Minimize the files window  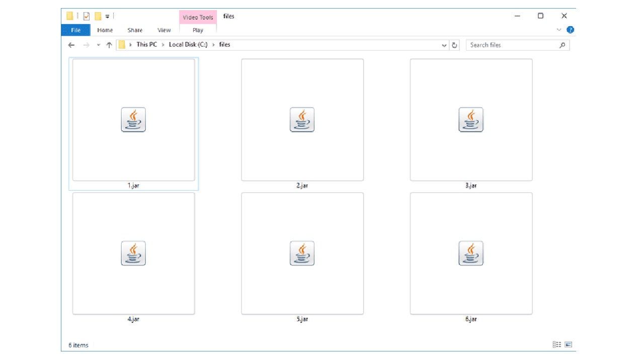[x=517, y=16]
